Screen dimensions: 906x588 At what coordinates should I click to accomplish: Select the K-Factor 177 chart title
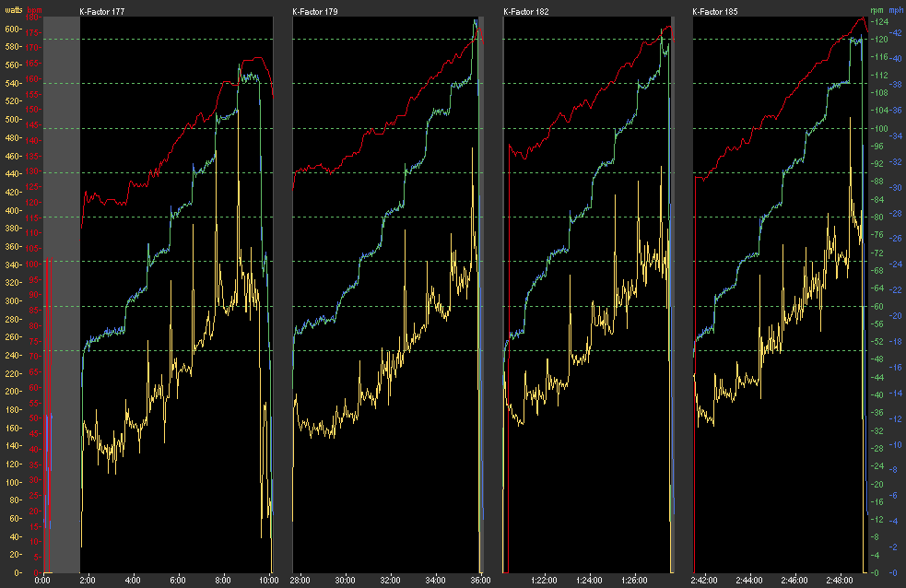[x=102, y=12]
